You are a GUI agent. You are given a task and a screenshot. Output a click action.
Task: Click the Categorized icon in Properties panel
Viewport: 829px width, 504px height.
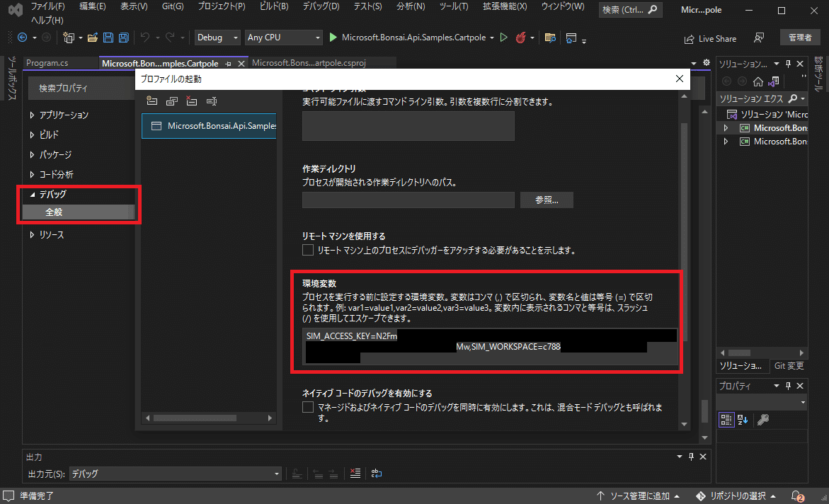(x=726, y=420)
